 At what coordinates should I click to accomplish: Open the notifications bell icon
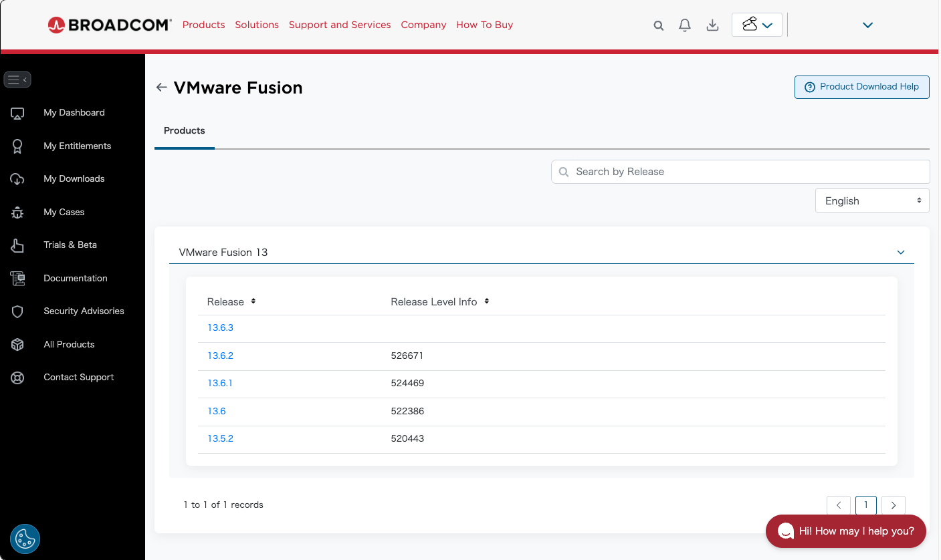[x=684, y=25]
